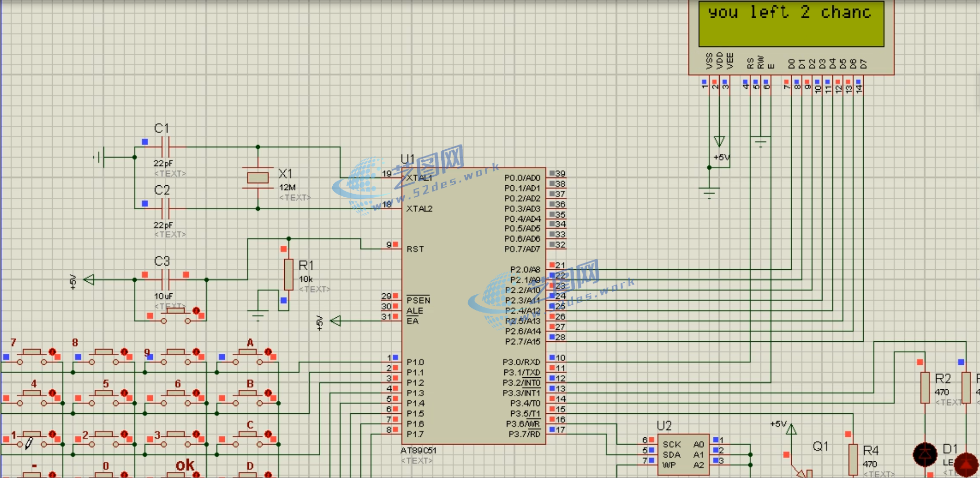Select resistor R2 body
The height and width of the screenshot is (478, 980).
[x=925, y=387]
